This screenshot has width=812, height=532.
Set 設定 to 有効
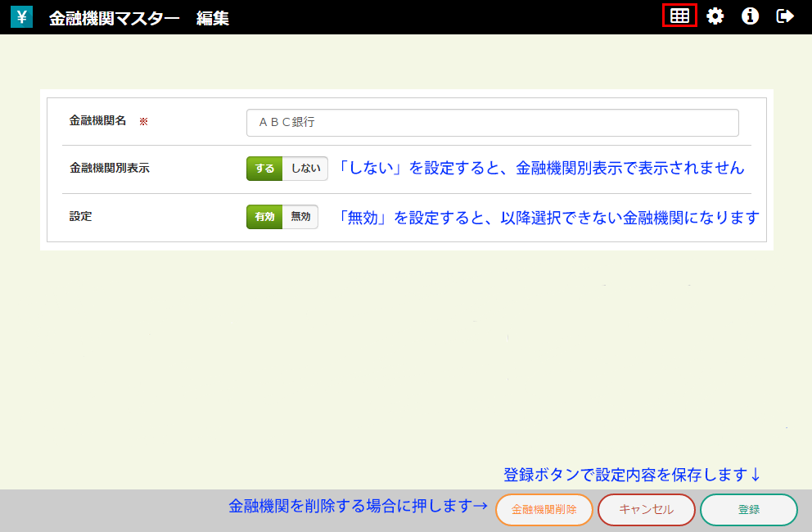point(264,217)
